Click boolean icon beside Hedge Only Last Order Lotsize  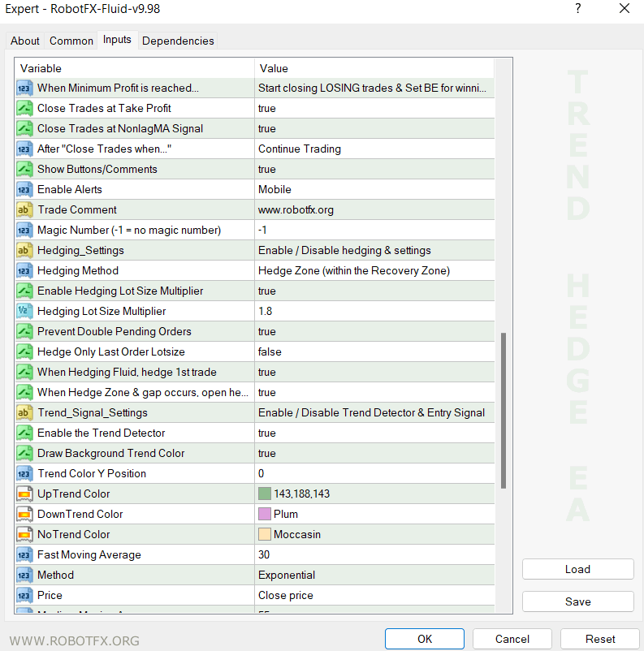pos(24,352)
